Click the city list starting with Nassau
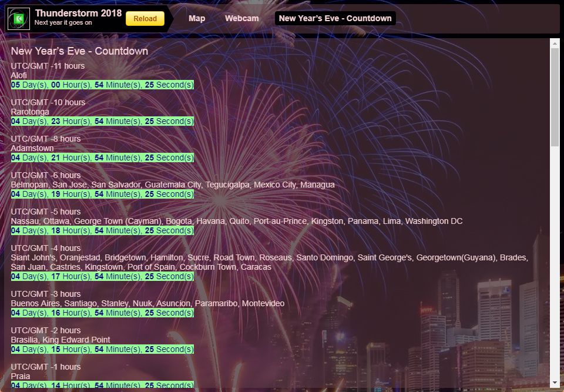The image size is (564, 392). [x=236, y=221]
